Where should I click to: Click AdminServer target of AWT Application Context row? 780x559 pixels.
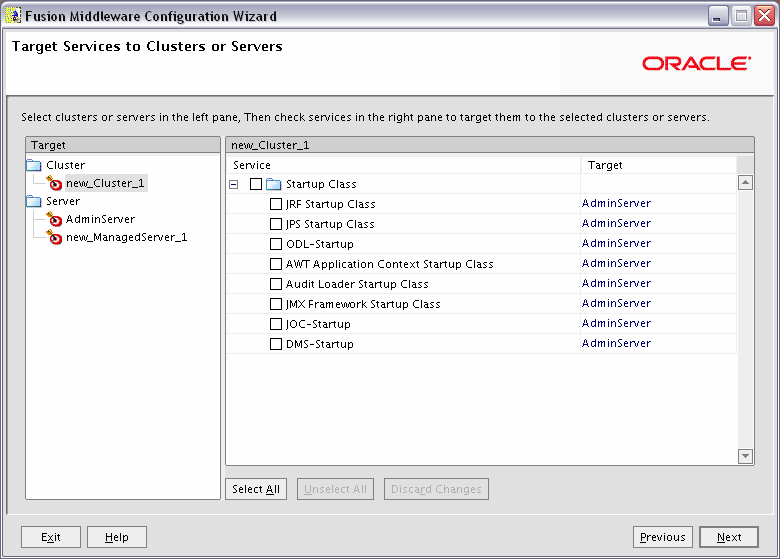coord(616,263)
